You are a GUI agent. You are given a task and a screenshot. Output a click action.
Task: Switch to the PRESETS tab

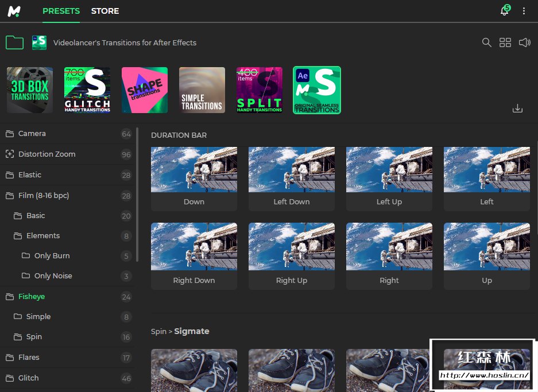[61, 11]
